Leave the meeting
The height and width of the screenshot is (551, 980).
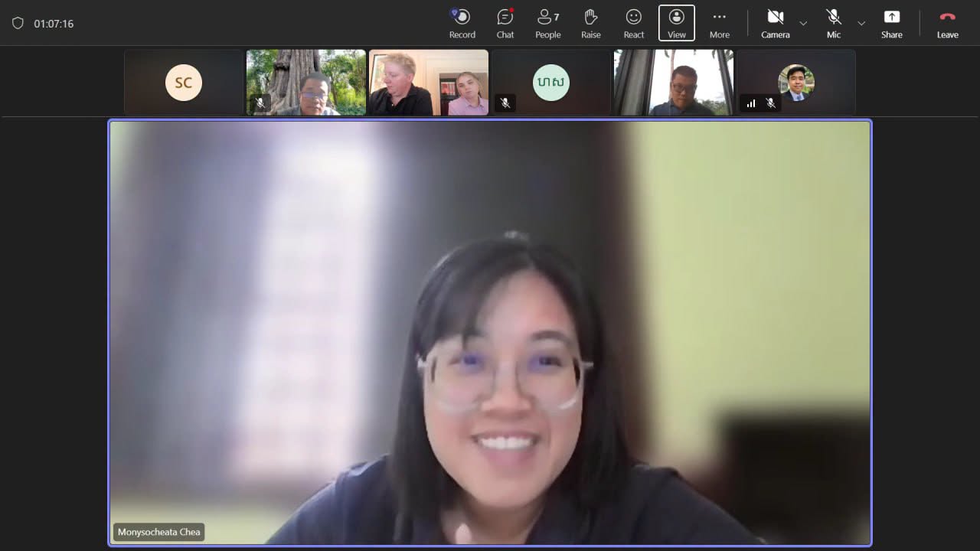click(947, 23)
